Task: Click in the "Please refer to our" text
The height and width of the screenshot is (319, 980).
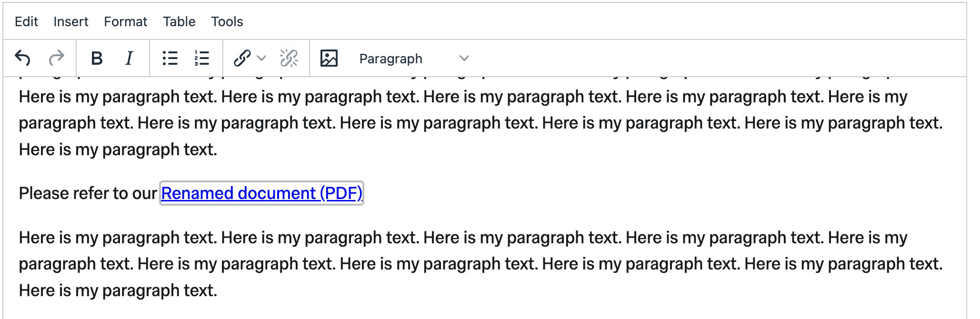Action: click(x=88, y=193)
